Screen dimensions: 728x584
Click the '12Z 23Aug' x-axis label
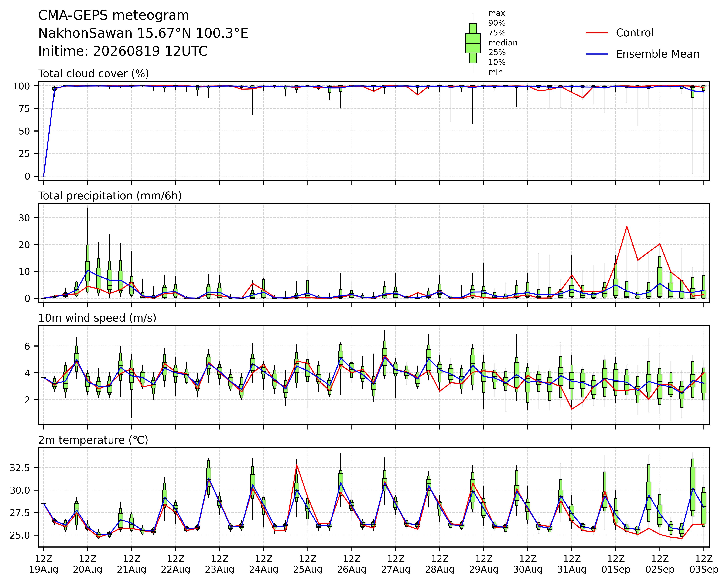pyautogui.click(x=220, y=564)
